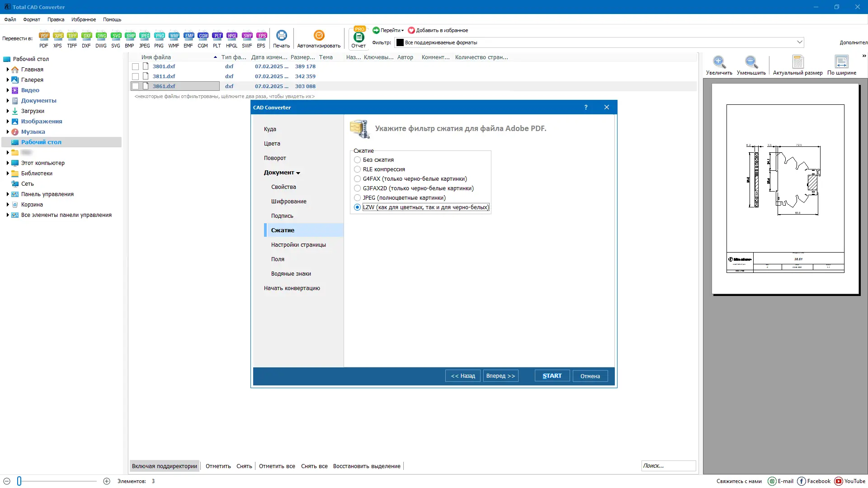Check the checkbox next to 3801.dxf

(x=136, y=66)
